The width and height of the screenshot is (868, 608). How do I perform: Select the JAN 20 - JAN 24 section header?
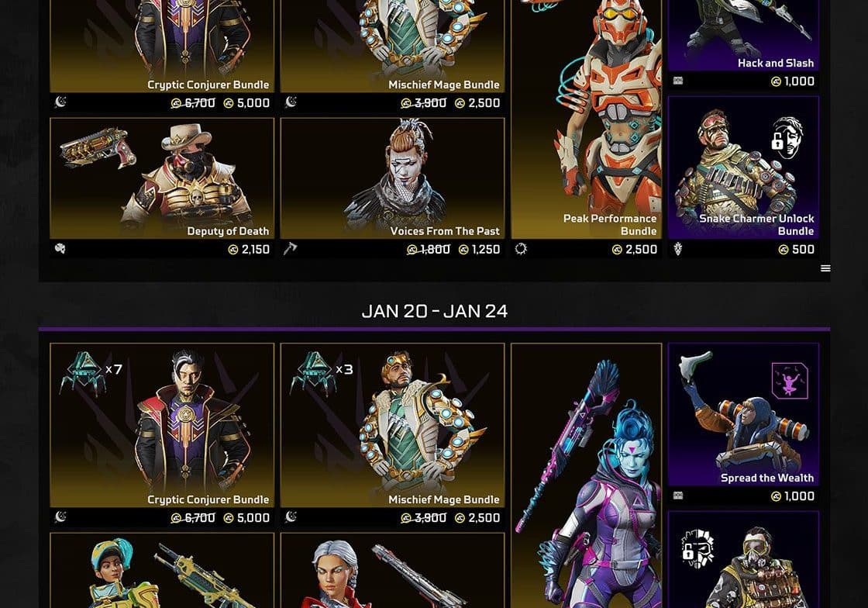435,311
